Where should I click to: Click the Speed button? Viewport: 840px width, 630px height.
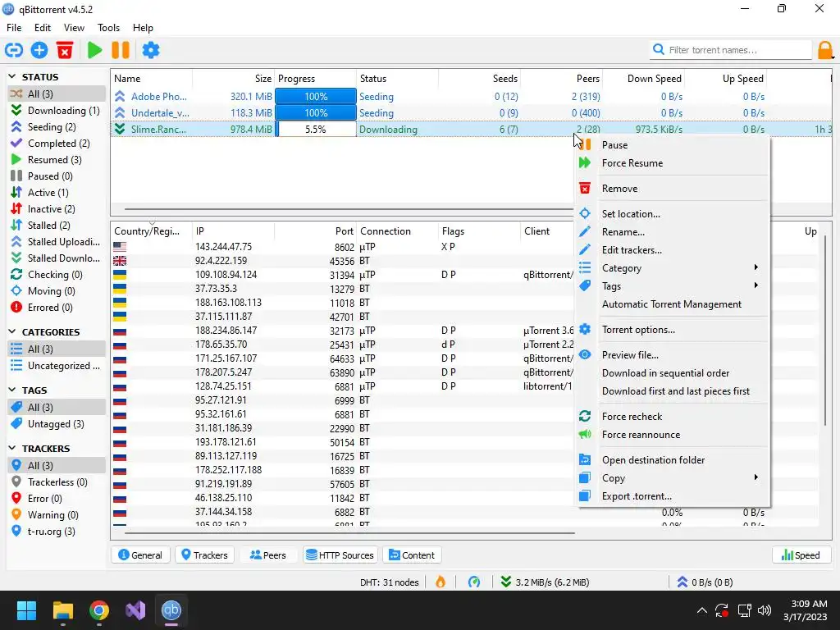coord(801,555)
